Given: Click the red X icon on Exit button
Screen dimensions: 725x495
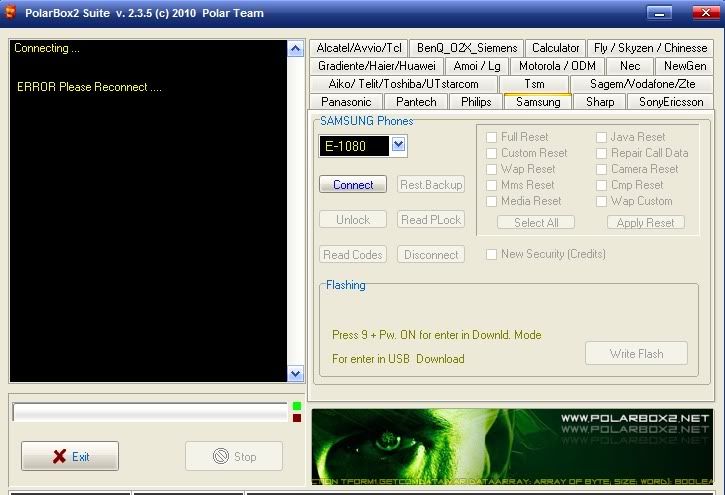Looking at the screenshot, I should pyautogui.click(x=59, y=457).
